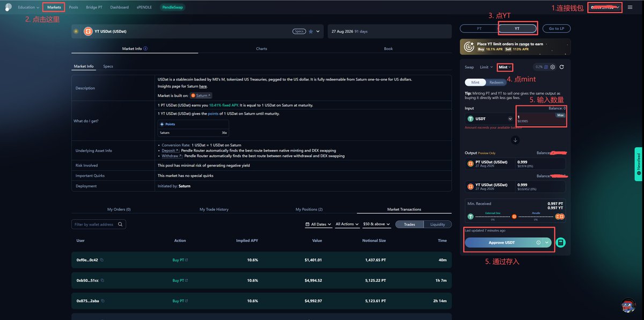Show Trades in market transactions
644x320 pixels.
point(409,224)
